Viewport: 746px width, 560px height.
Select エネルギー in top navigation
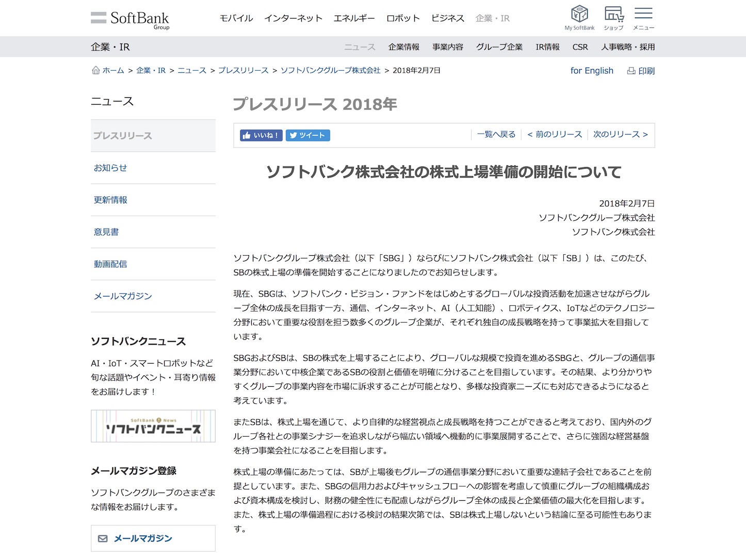(x=354, y=18)
